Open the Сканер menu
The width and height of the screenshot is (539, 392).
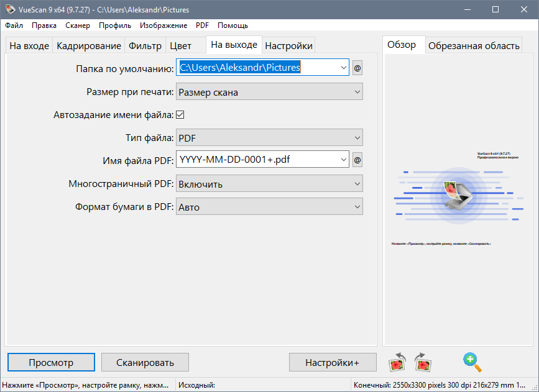(x=78, y=25)
